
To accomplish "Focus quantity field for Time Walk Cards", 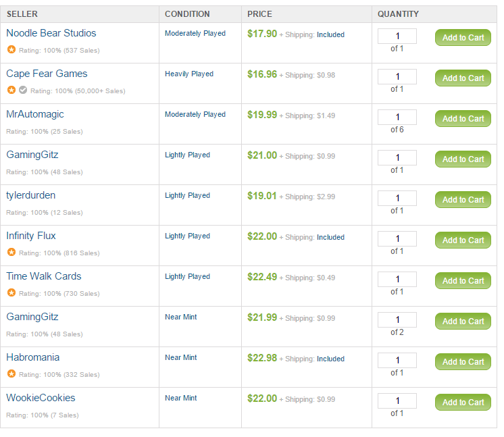I will (x=397, y=279).
